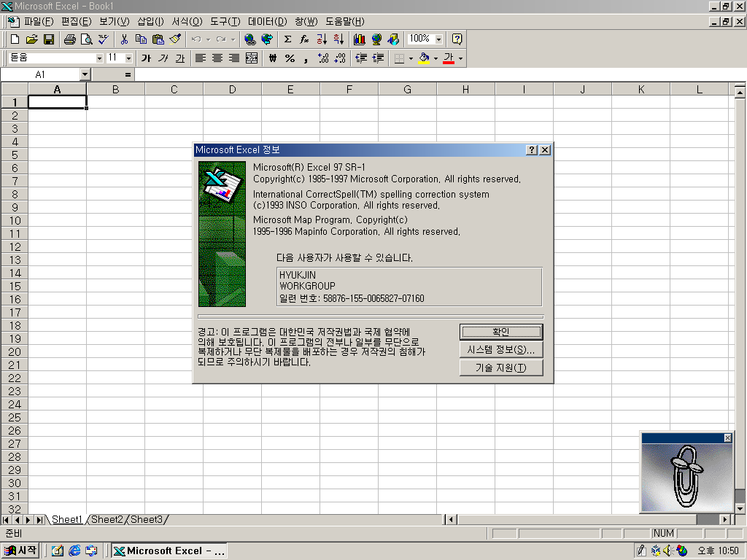Viewport: 747px width, 560px height.
Task: Click the Open file folder icon
Action: coord(32,39)
